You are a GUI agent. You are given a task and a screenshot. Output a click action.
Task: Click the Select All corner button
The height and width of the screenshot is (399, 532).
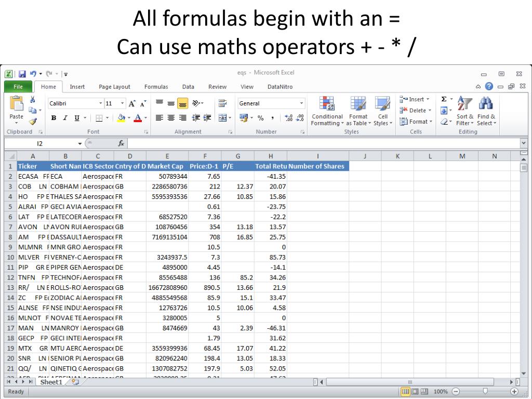(10, 156)
